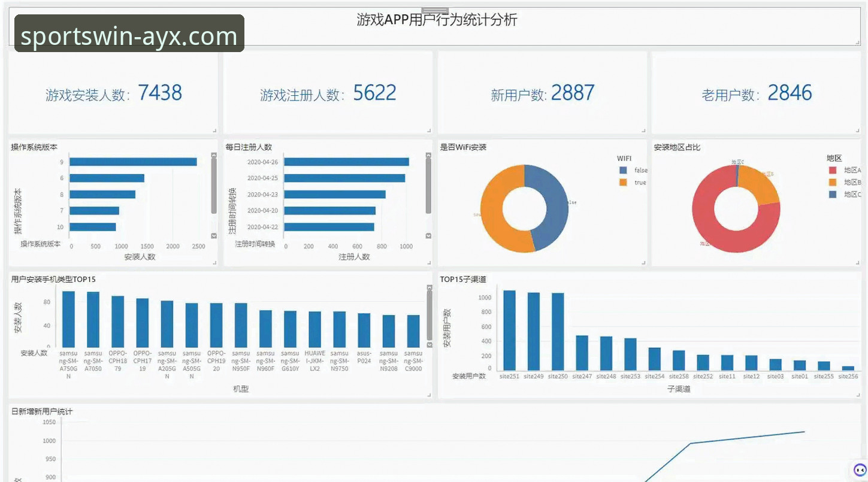This screenshot has width=868, height=482.
Task: Click resize handle of 每日注册人数 panel
Action: coord(429,263)
